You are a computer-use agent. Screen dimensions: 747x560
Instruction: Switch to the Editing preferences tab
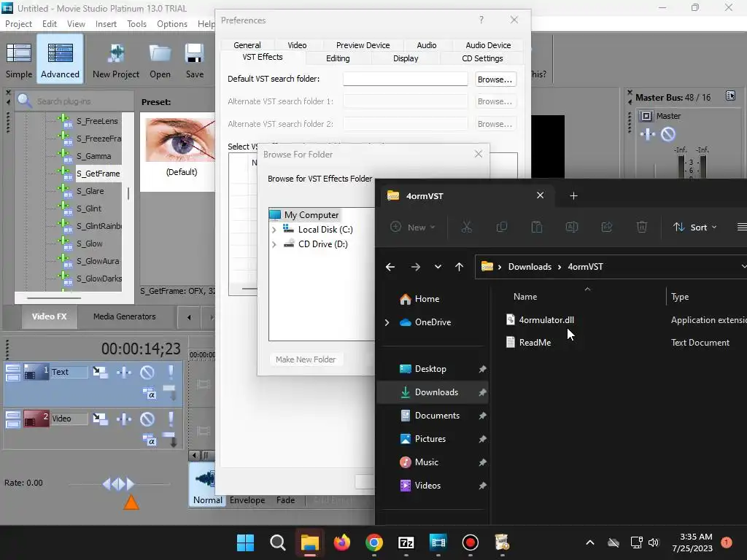(338, 58)
